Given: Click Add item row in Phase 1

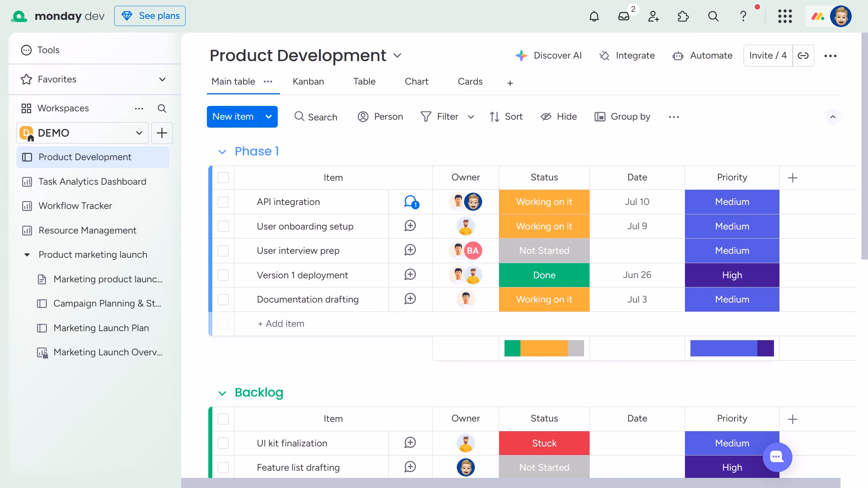Looking at the screenshot, I should 281,324.
